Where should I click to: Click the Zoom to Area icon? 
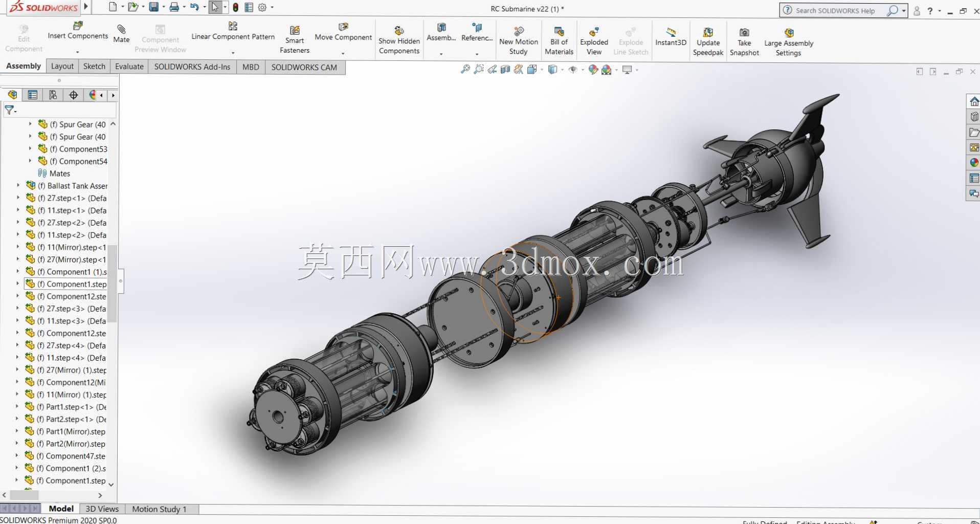(479, 69)
